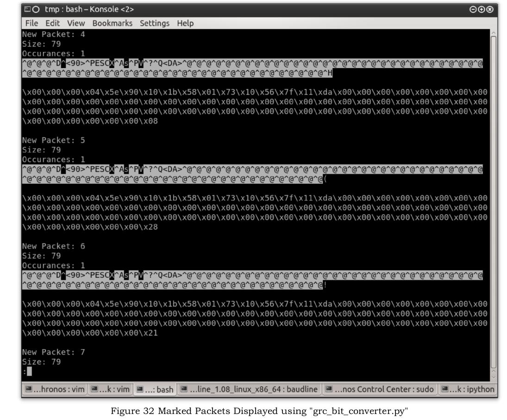Image resolution: width=507 pixels, height=420 pixels.
Task: Switch to the hronos : vim tab
Action: coord(55,389)
